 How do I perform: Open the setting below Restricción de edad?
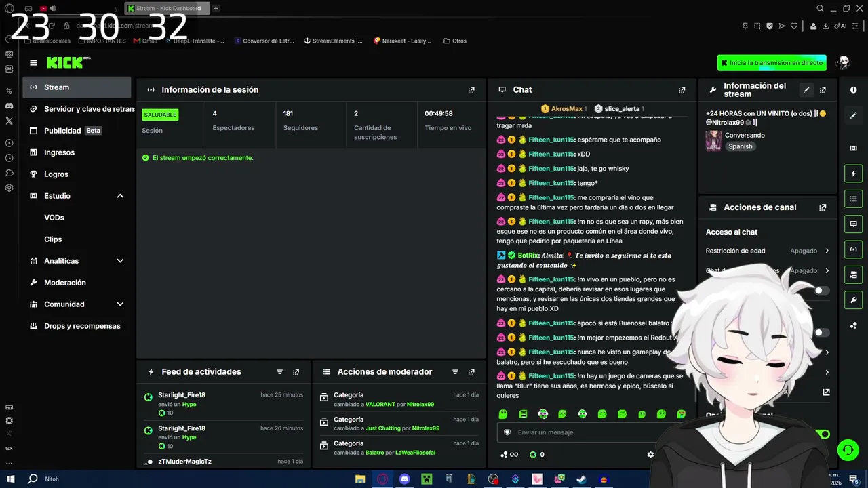click(768, 270)
